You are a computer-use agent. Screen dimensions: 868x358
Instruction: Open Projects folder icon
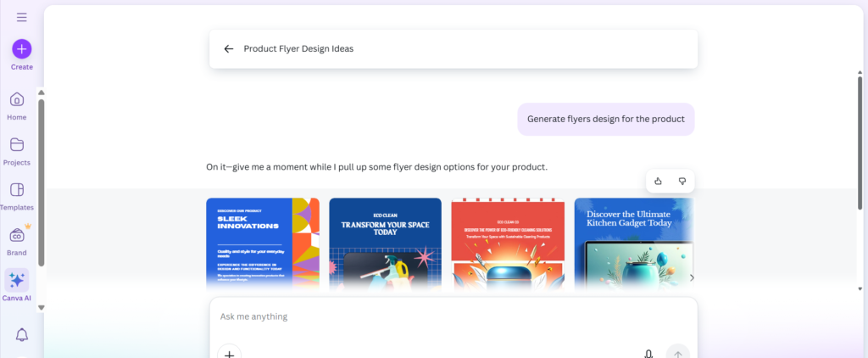click(x=17, y=145)
